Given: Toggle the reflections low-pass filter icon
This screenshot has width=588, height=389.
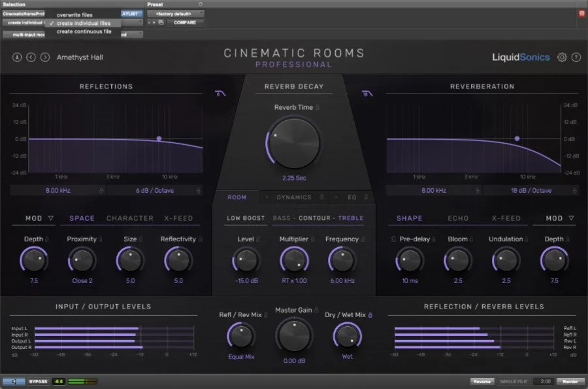Looking at the screenshot, I should point(221,93).
